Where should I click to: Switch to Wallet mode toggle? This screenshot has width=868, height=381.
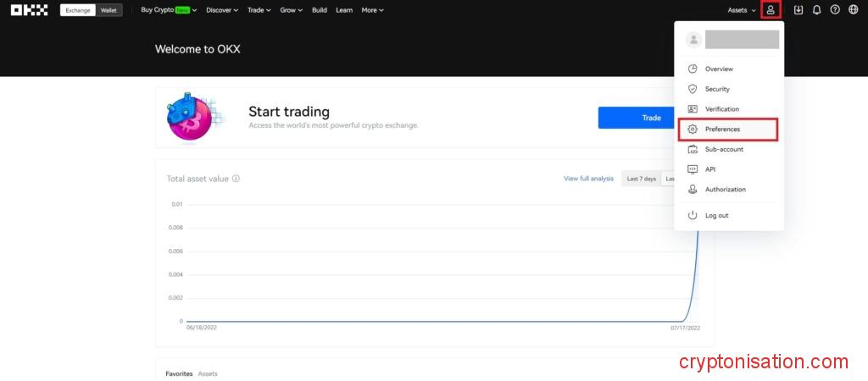click(x=109, y=10)
